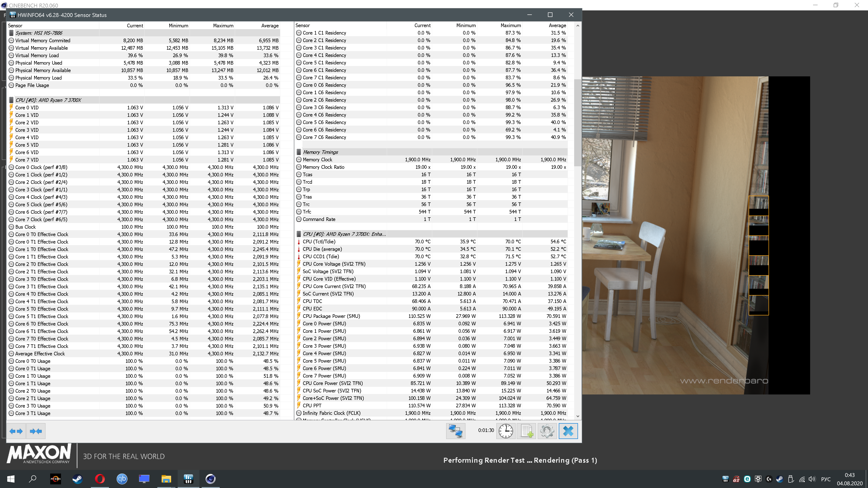Screen dimensions: 868x488
Task: Open the qBittorrent taskbar icon
Action: coord(122,479)
